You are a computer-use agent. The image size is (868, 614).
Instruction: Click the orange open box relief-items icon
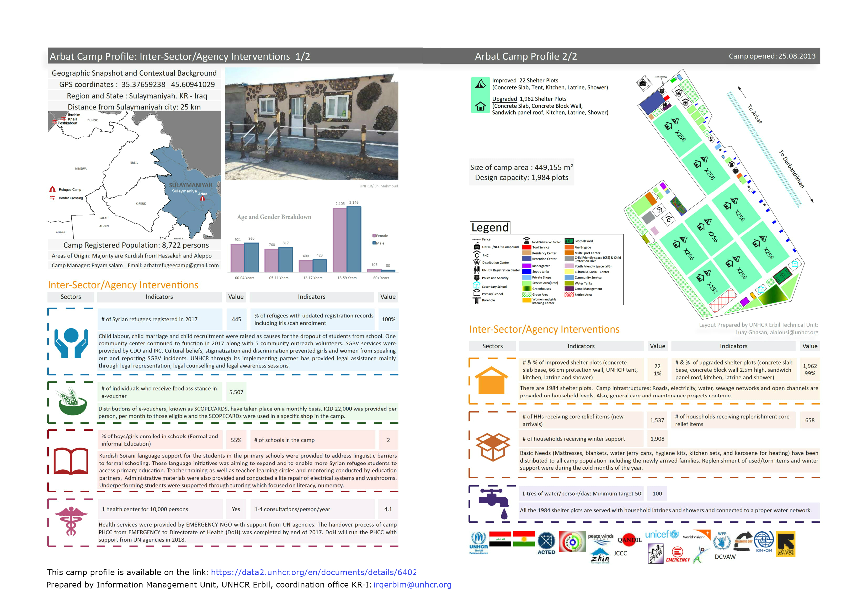tap(493, 447)
